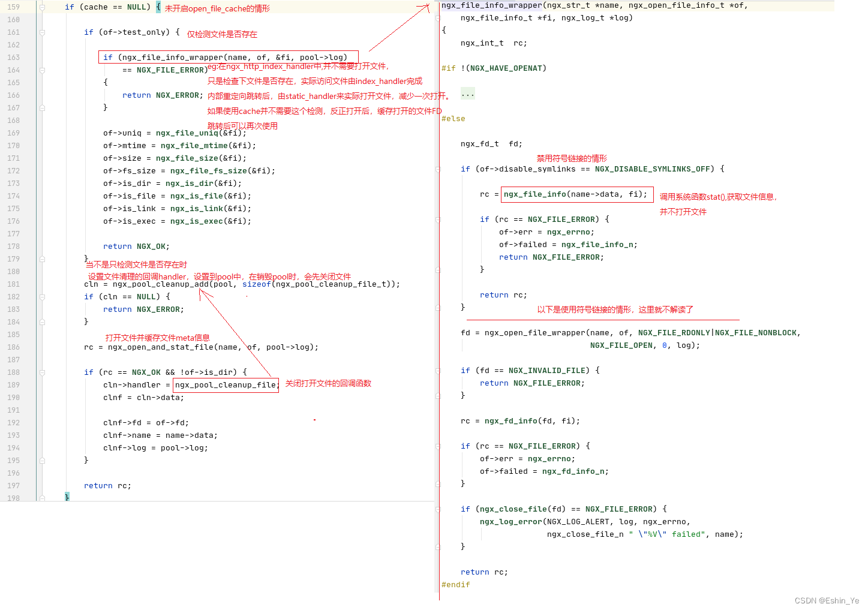Expand the folded '...' code region
The width and height of the screenshot is (868, 610).
pyautogui.click(x=468, y=94)
